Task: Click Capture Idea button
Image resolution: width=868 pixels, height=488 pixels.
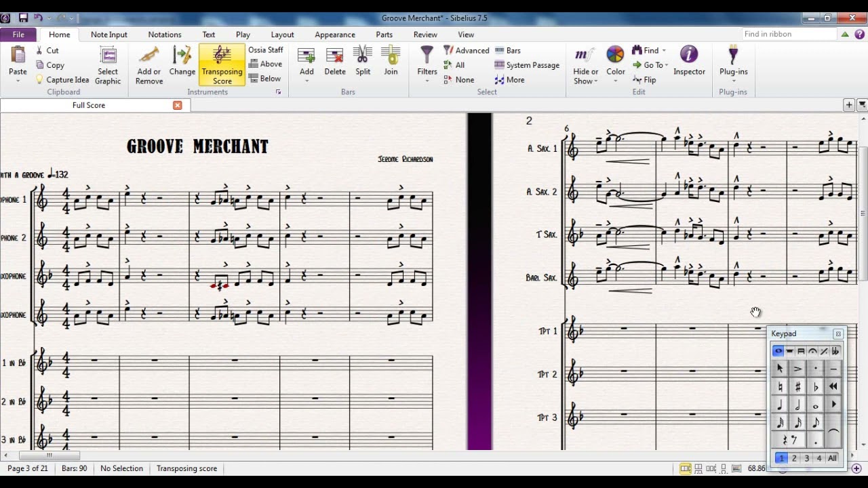Action: coord(62,80)
